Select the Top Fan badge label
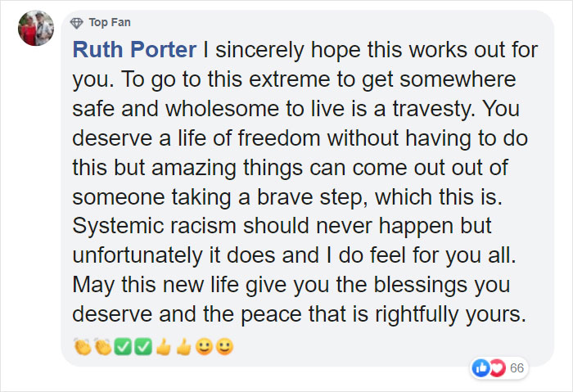 pyautogui.click(x=110, y=23)
